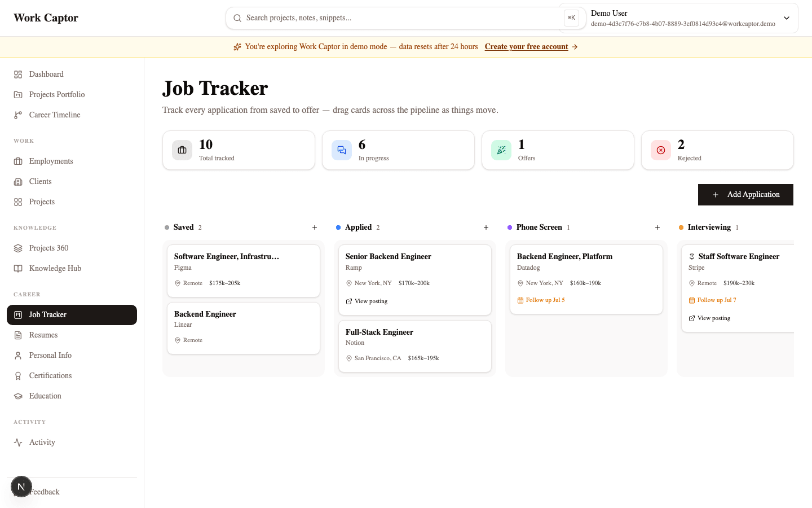Open the Projects grid icon under Work

coord(18,202)
